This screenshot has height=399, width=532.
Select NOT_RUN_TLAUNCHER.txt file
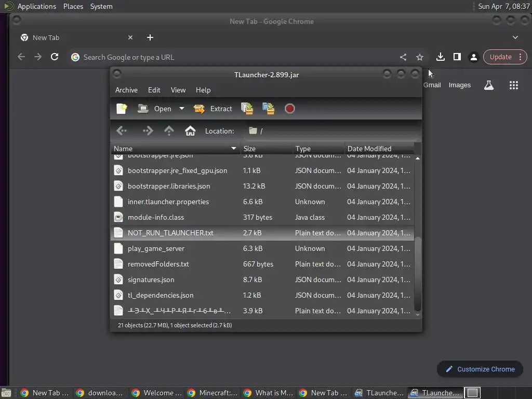tap(262, 233)
